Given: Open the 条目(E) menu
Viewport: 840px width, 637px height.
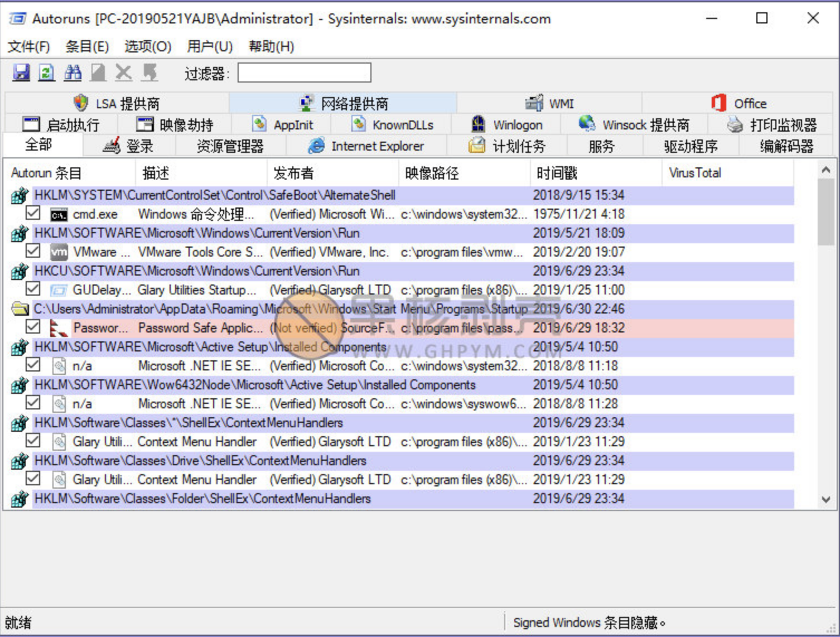Looking at the screenshot, I should pyautogui.click(x=87, y=46).
